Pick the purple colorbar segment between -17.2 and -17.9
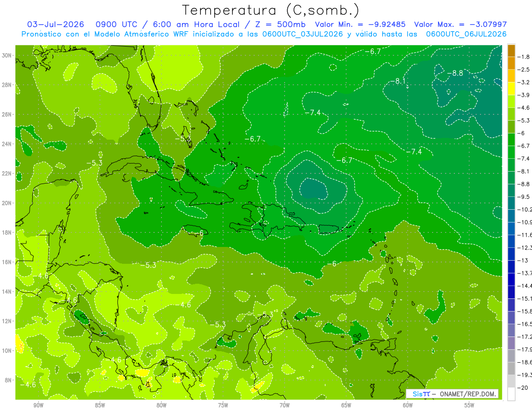 [511, 343]
